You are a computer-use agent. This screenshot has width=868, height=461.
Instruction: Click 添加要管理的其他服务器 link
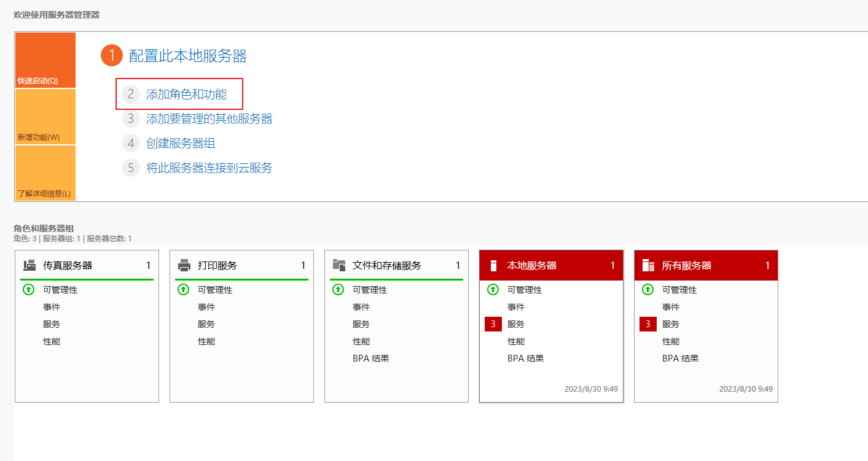coord(209,119)
